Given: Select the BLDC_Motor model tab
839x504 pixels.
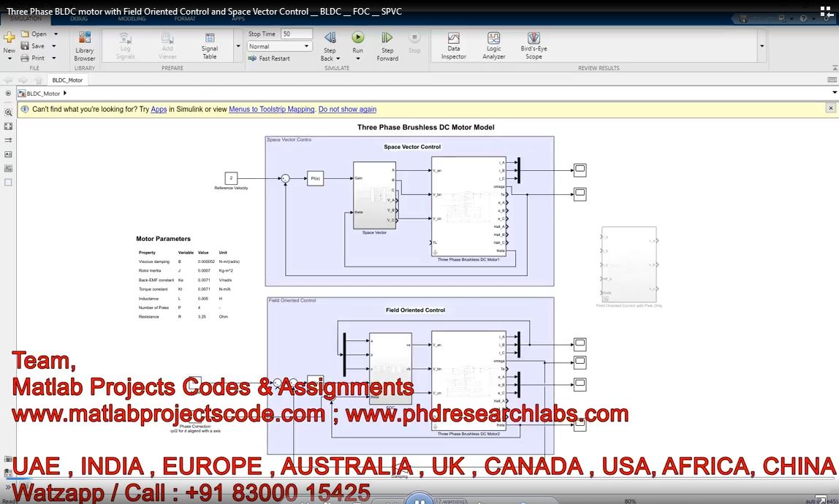Looking at the screenshot, I should pyautogui.click(x=67, y=80).
